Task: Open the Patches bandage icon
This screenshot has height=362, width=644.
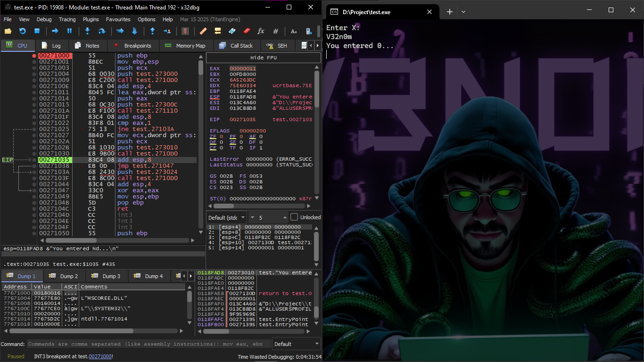Action: (x=203, y=31)
